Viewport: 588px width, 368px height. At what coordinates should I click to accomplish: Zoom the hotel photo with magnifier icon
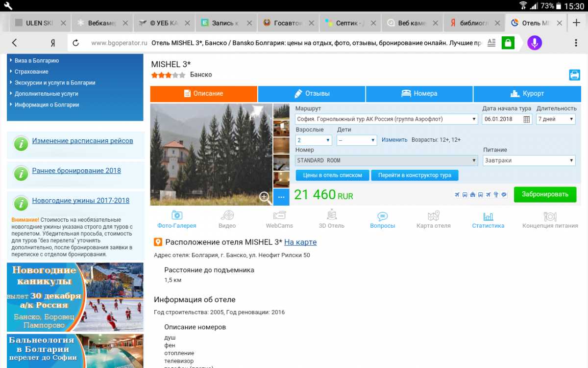[x=265, y=197]
